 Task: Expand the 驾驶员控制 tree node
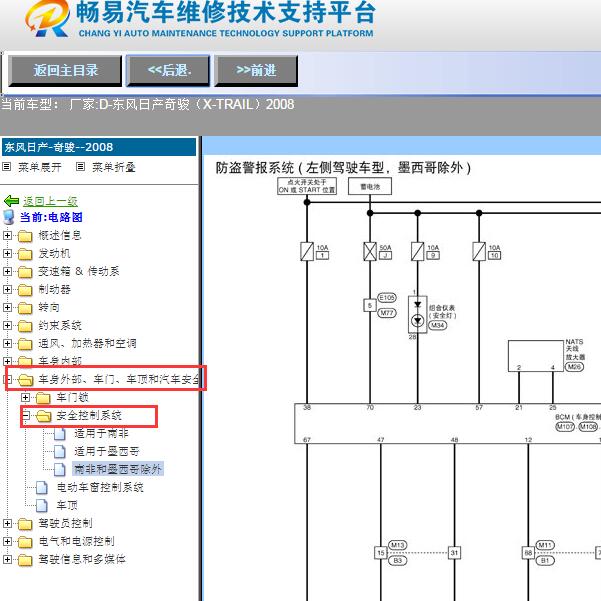tap(7, 524)
